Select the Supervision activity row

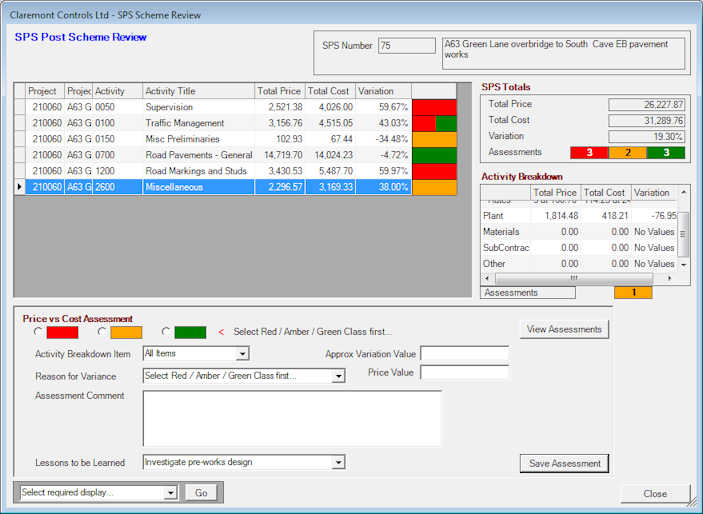(235, 107)
